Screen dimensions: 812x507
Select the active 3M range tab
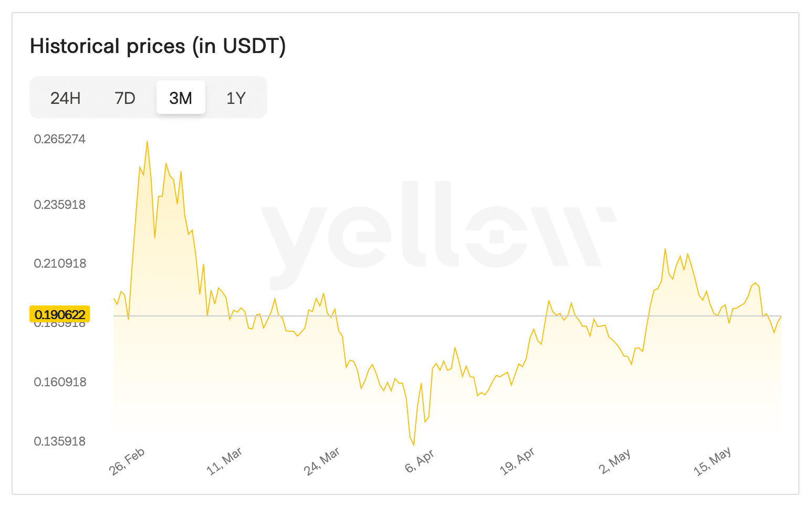(x=181, y=98)
